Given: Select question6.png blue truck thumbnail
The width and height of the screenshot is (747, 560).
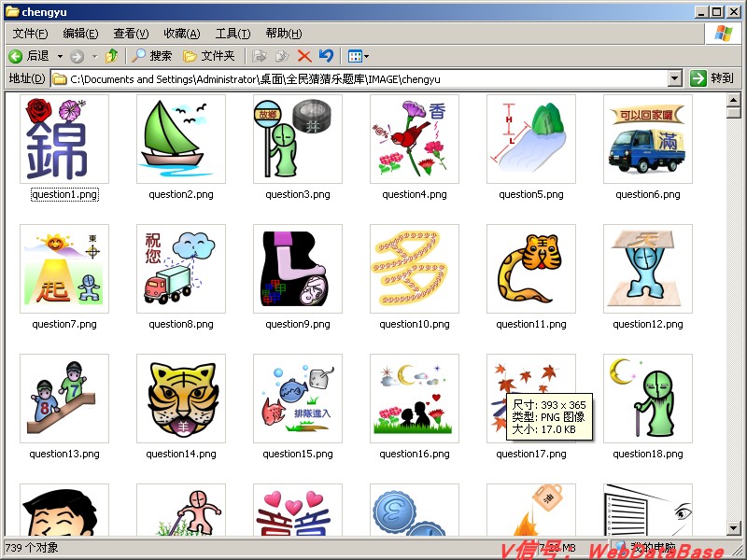Looking at the screenshot, I should [648, 138].
